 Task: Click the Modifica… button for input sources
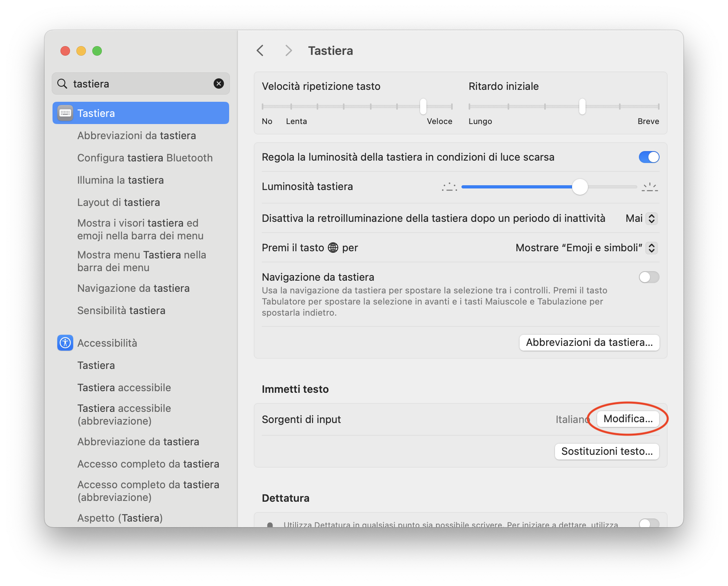click(x=628, y=419)
